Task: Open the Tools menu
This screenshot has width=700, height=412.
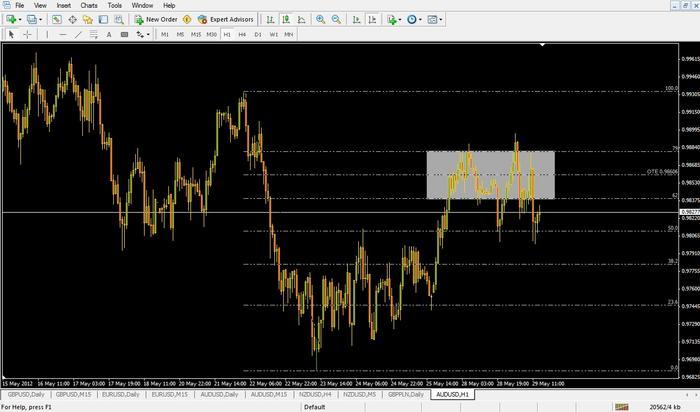Action: [115, 5]
